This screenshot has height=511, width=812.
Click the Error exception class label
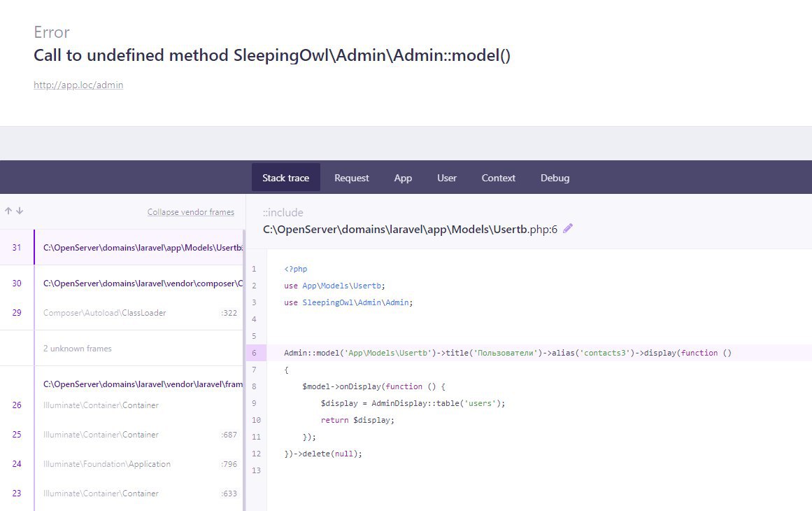51,32
